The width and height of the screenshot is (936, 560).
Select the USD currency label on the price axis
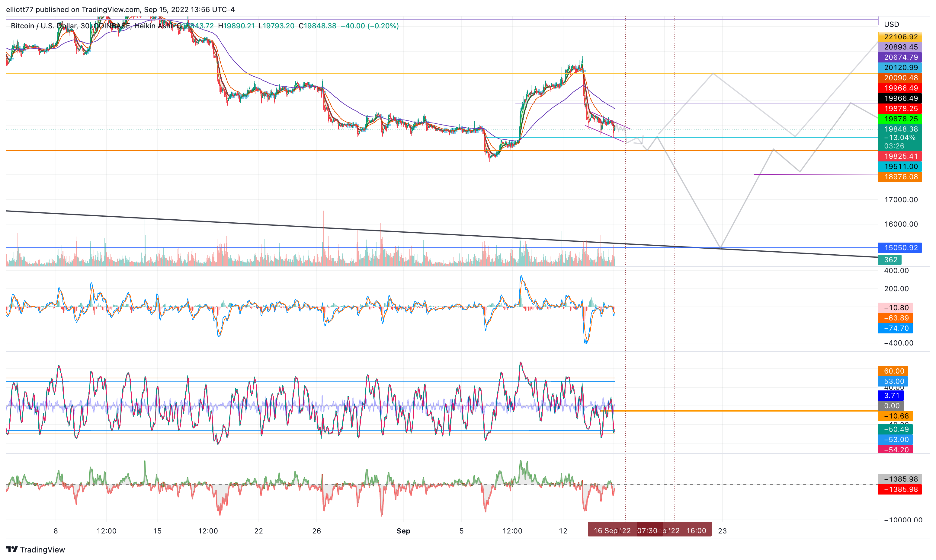coord(891,24)
